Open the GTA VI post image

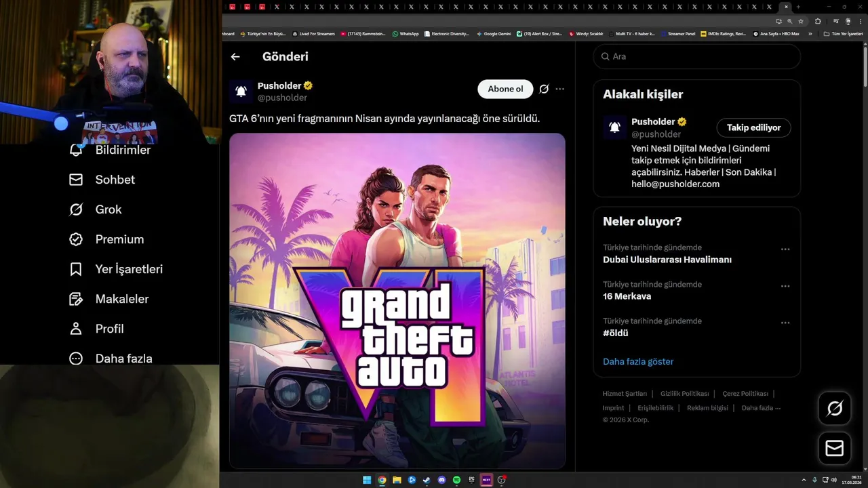[397, 301]
